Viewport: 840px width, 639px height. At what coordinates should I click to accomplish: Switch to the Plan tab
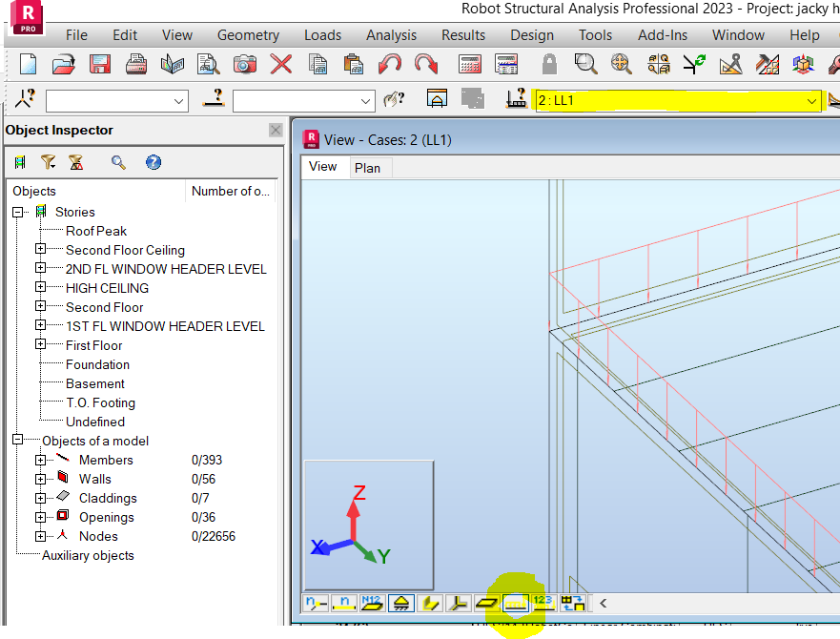(x=369, y=167)
